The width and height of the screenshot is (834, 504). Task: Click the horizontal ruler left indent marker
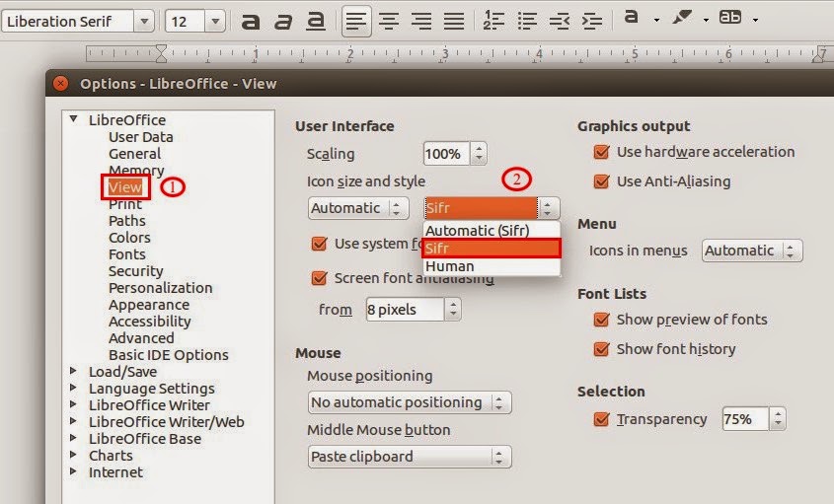click(x=161, y=53)
